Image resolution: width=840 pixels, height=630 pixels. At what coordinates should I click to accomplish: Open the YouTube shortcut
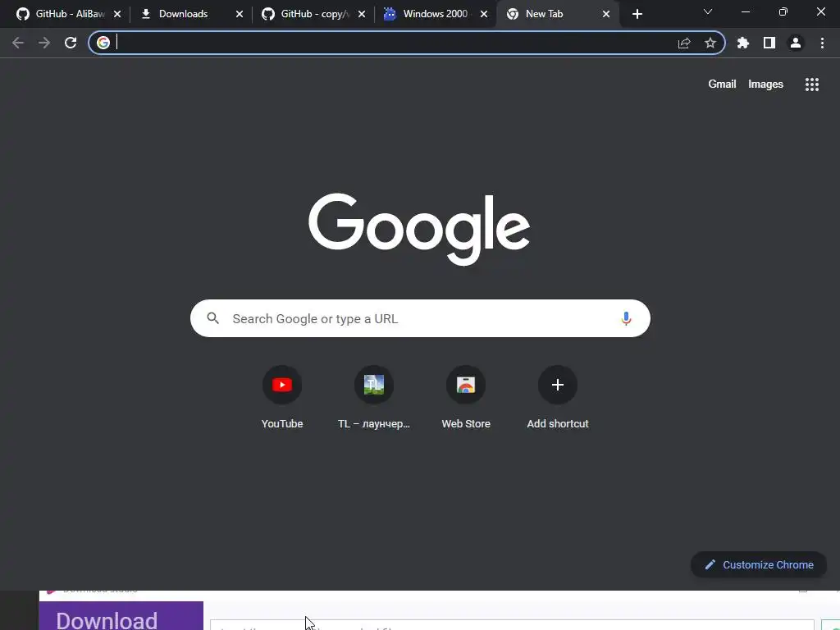282,397
